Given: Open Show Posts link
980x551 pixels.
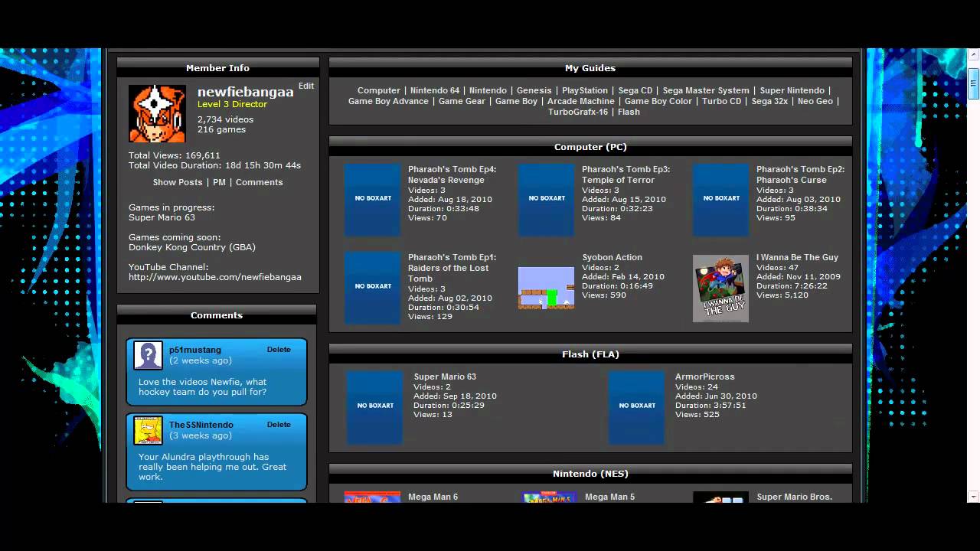Looking at the screenshot, I should (x=178, y=182).
